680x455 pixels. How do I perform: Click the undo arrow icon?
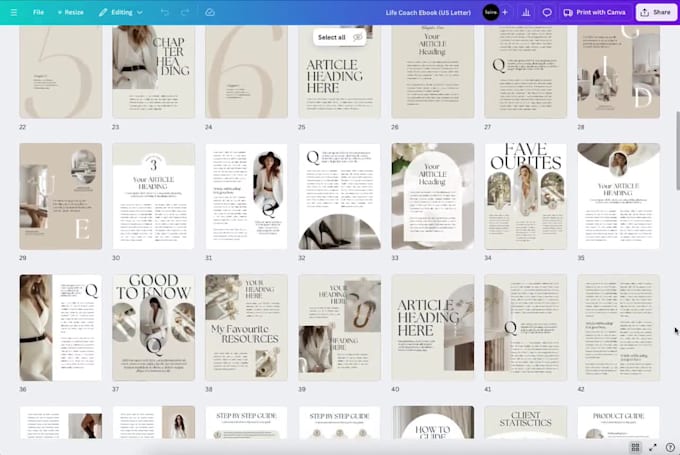(x=165, y=12)
